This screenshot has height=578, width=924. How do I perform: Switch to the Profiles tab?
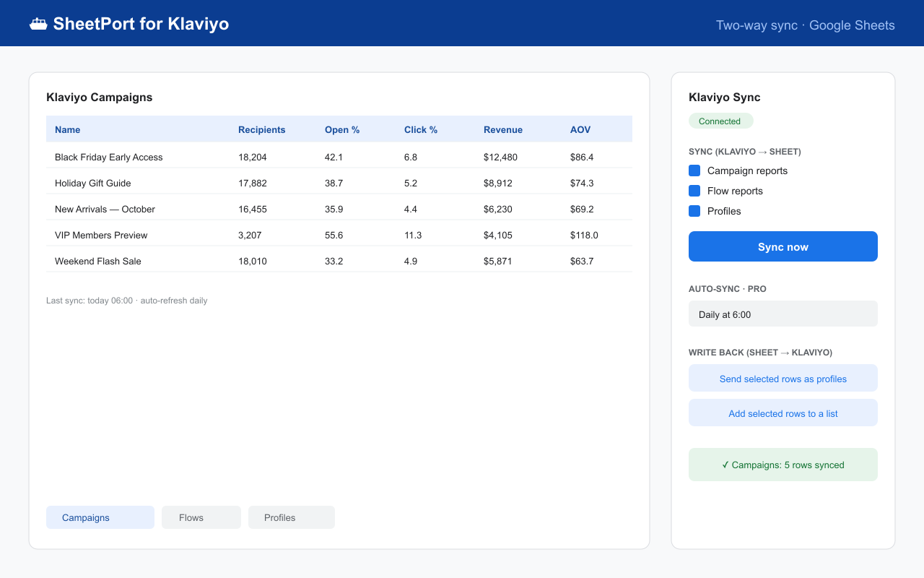pyautogui.click(x=292, y=517)
